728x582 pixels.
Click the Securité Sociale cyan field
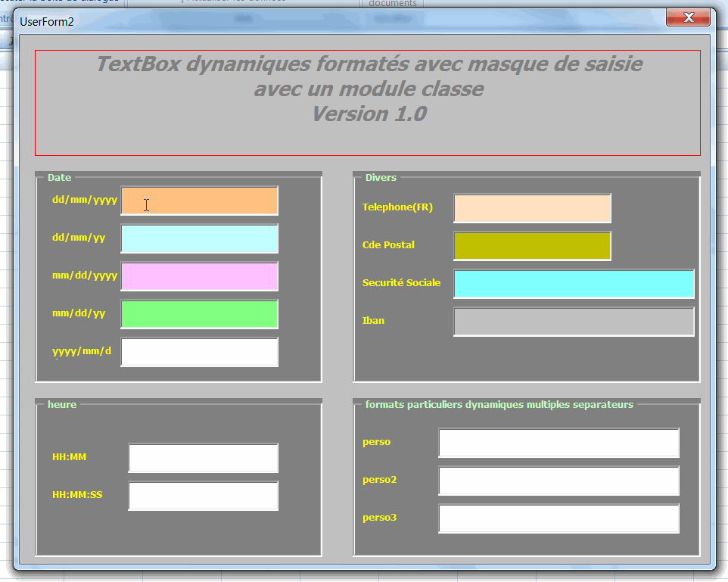(574, 284)
